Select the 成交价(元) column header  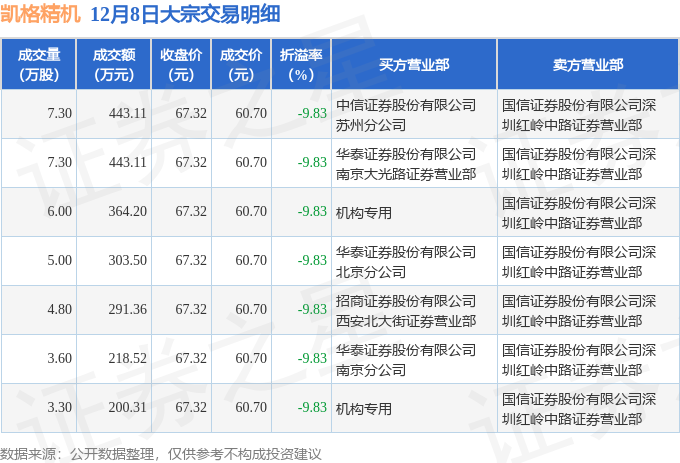coord(241,65)
